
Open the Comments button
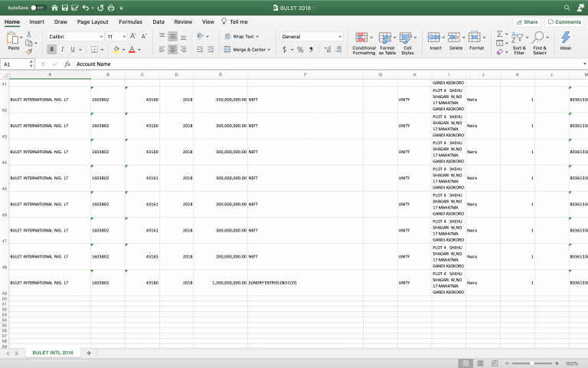[x=564, y=22]
